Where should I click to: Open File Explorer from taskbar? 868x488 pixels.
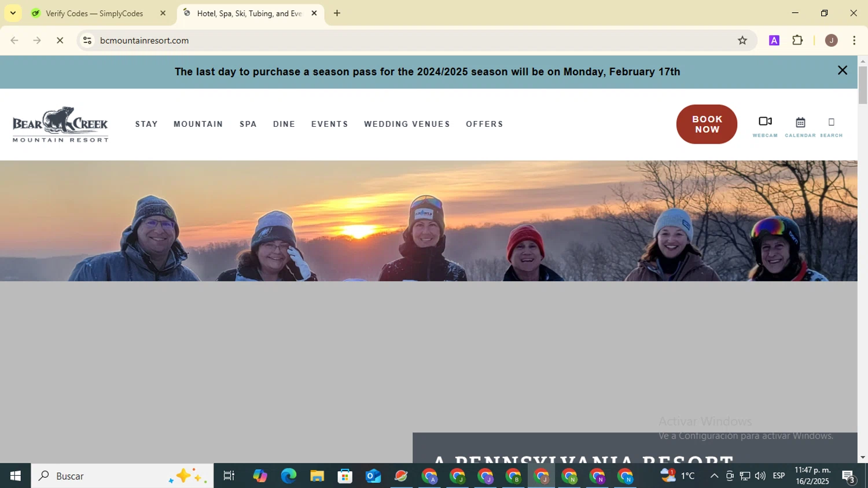pos(317,476)
